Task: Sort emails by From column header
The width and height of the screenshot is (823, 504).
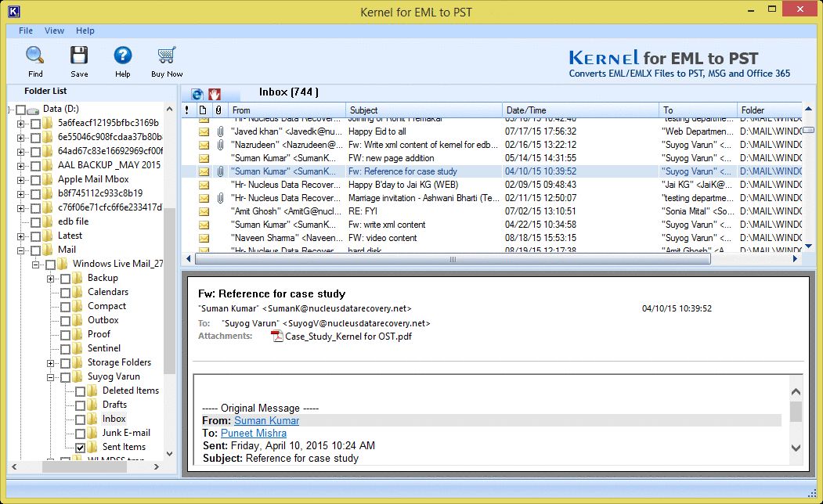Action: tap(287, 110)
